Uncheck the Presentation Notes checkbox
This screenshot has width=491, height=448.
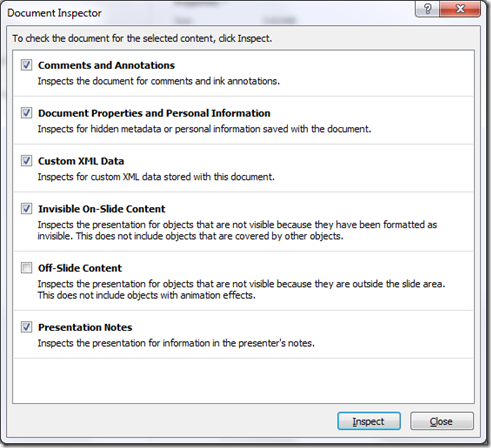[x=26, y=327]
